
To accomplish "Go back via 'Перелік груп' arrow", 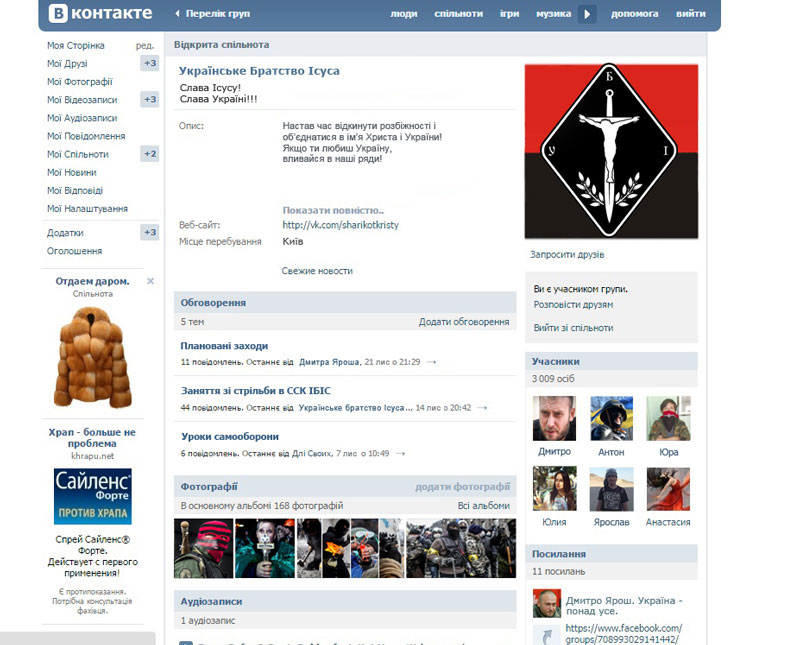I will pyautogui.click(x=178, y=14).
